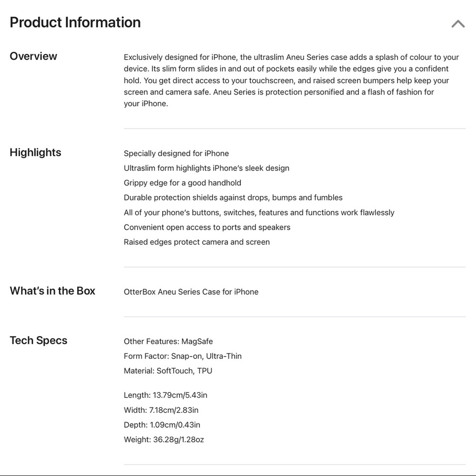
Task: Click 'Ultraslim form highlights iPhone's sleek design'
Action: click(207, 168)
